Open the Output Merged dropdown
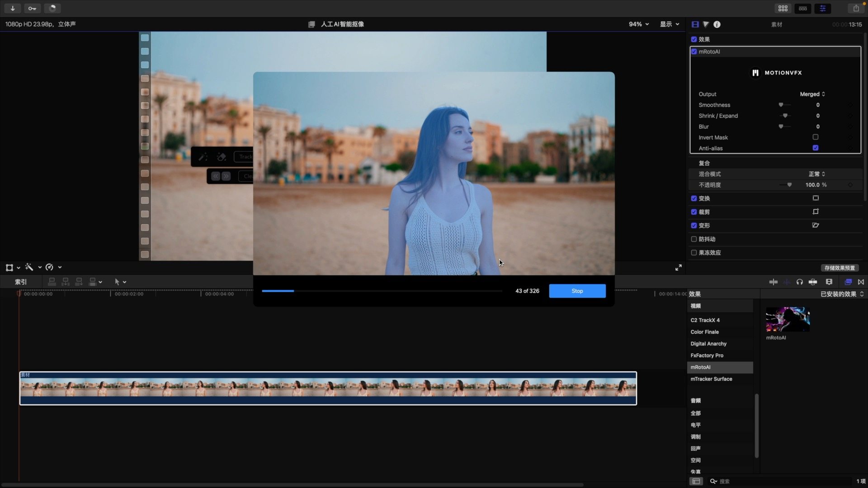The image size is (868, 488). tap(812, 94)
